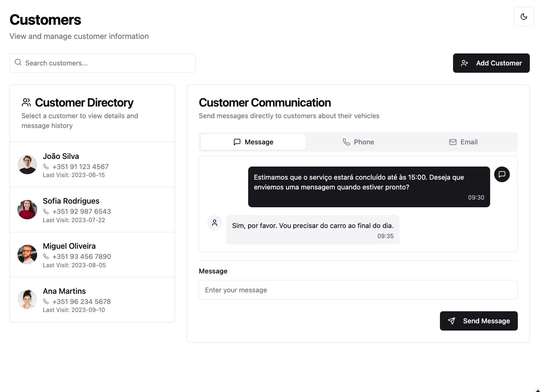Click the reply 'Sim, por favor' message

(x=313, y=229)
